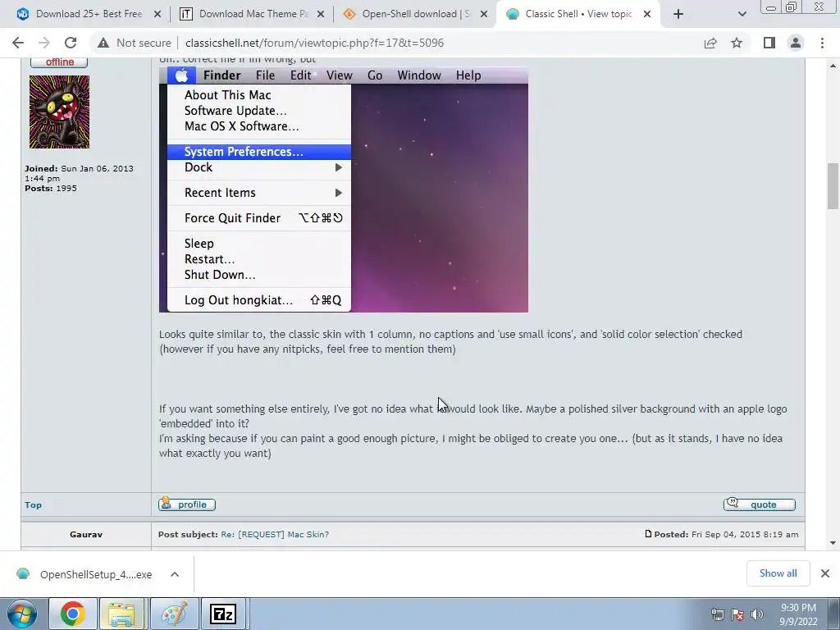840x630 pixels.
Task: Open the downloaded OpenShellSetup exe file
Action: pyautogui.click(x=84, y=574)
